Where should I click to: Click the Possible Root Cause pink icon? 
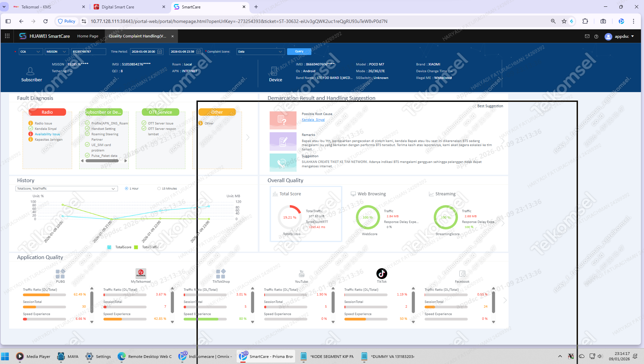coord(283,120)
